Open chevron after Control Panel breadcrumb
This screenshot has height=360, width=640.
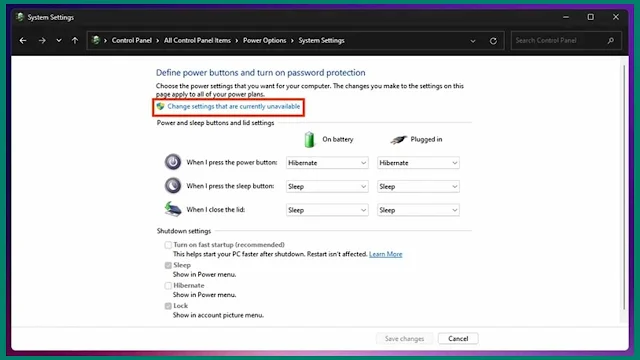158,41
